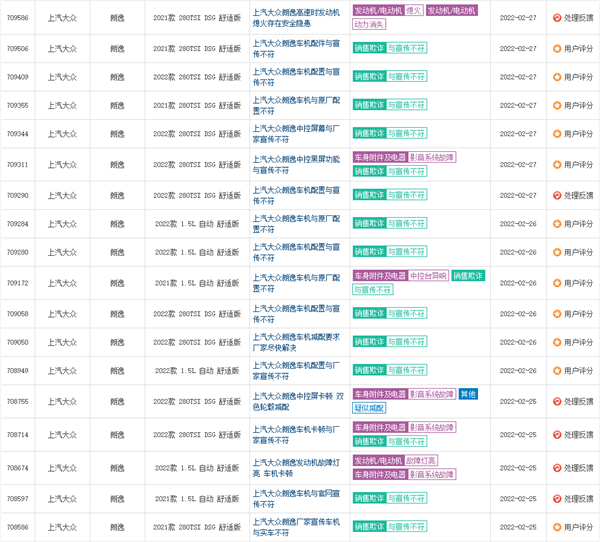Screen dimensions: 600x542
Task: Open the 车机减配要求 complaint link, row 709050
Action: coord(296,342)
